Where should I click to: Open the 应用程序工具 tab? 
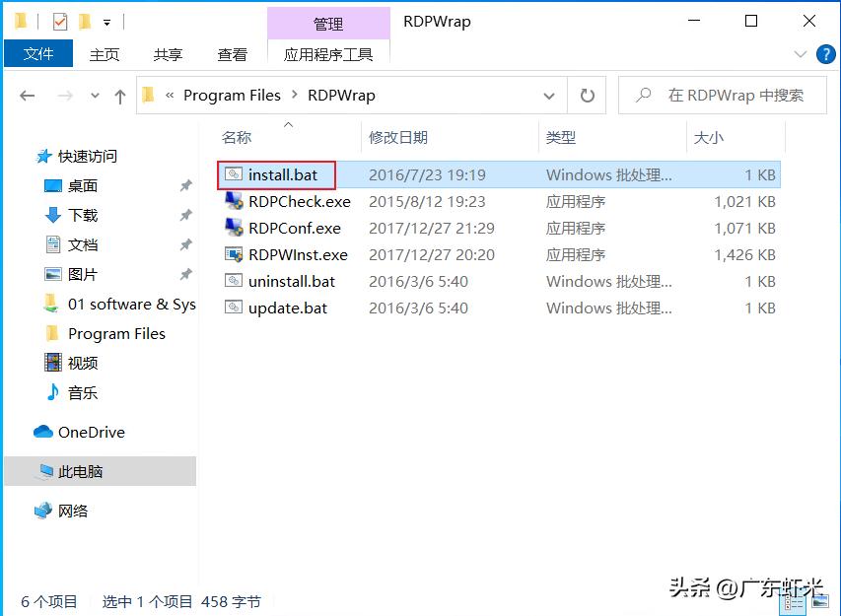coord(328,54)
